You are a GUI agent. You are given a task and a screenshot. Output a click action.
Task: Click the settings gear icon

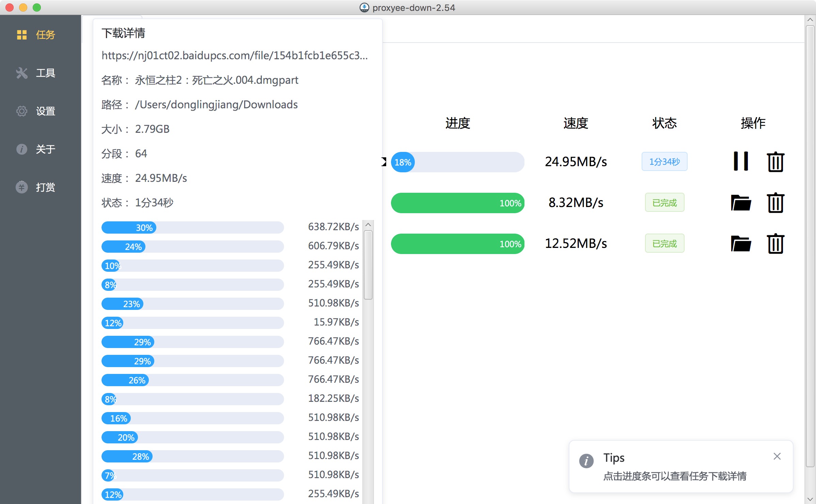[x=22, y=111]
